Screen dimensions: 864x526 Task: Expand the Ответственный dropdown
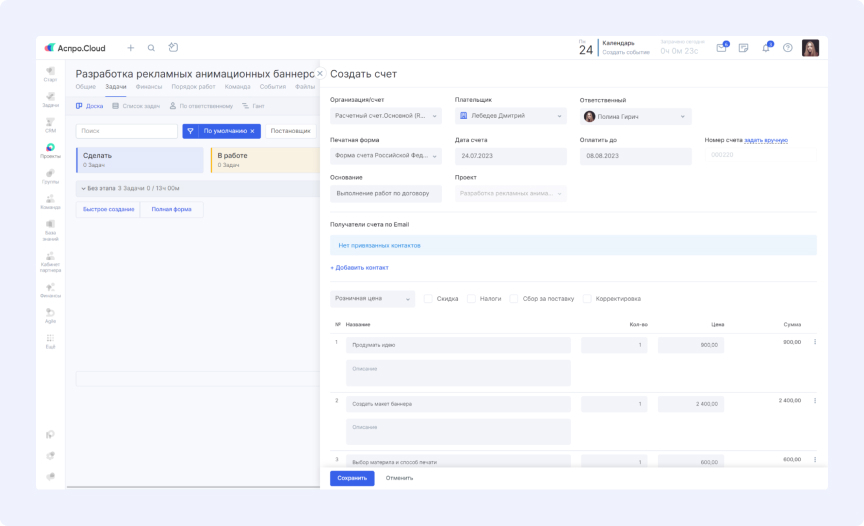point(635,117)
